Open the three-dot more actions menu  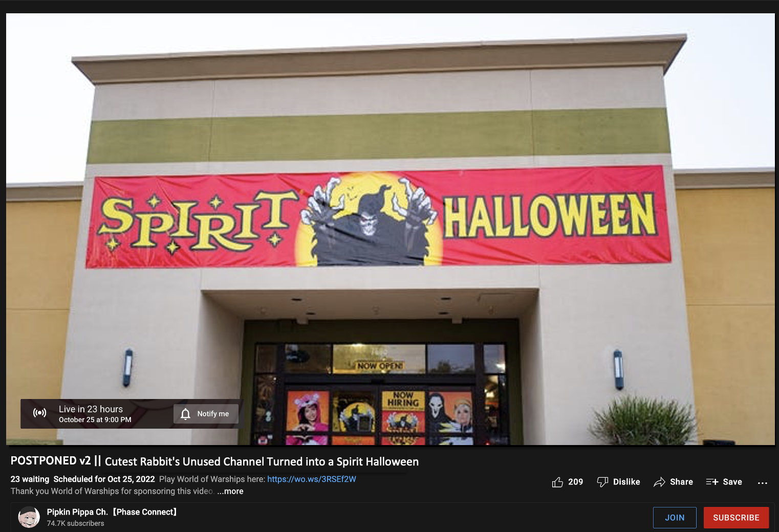[x=762, y=482]
